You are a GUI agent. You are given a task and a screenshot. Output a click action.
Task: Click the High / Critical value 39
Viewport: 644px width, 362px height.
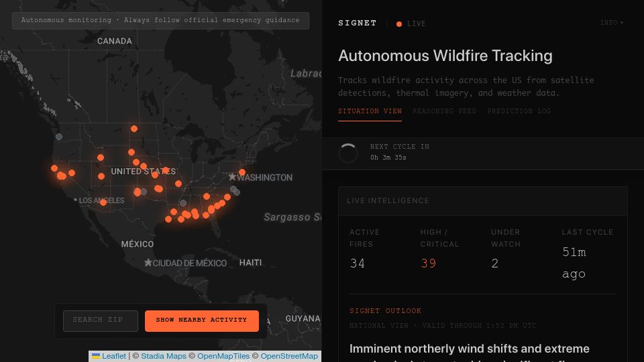[428, 263]
